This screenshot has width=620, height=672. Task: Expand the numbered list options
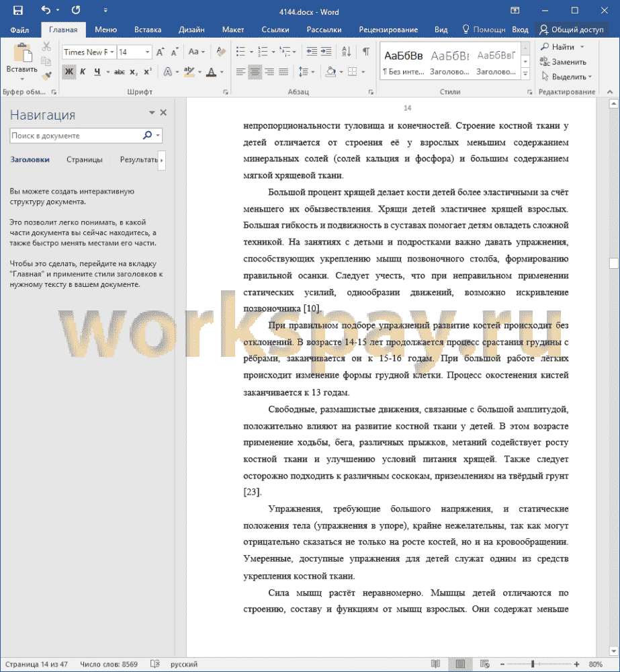click(273, 52)
